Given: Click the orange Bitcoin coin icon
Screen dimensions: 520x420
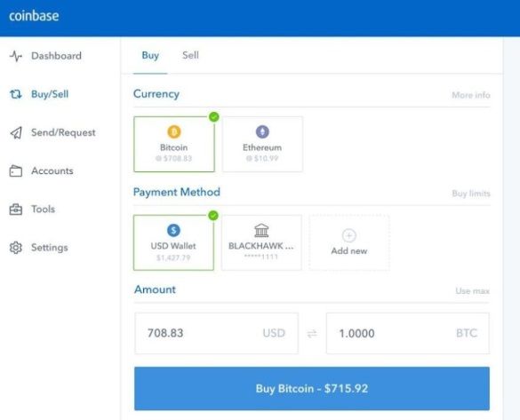Looking at the screenshot, I should point(174,131).
